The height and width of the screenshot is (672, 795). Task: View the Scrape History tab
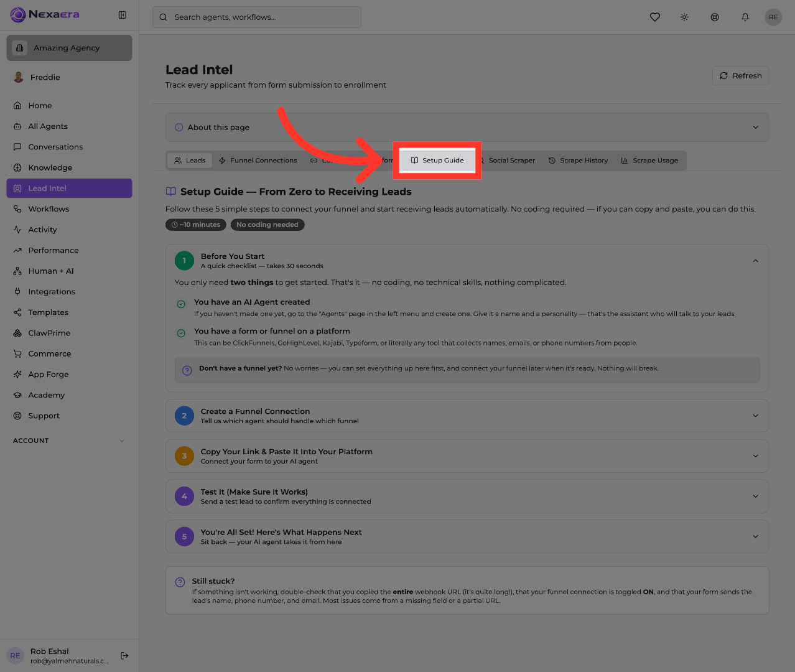(x=579, y=161)
